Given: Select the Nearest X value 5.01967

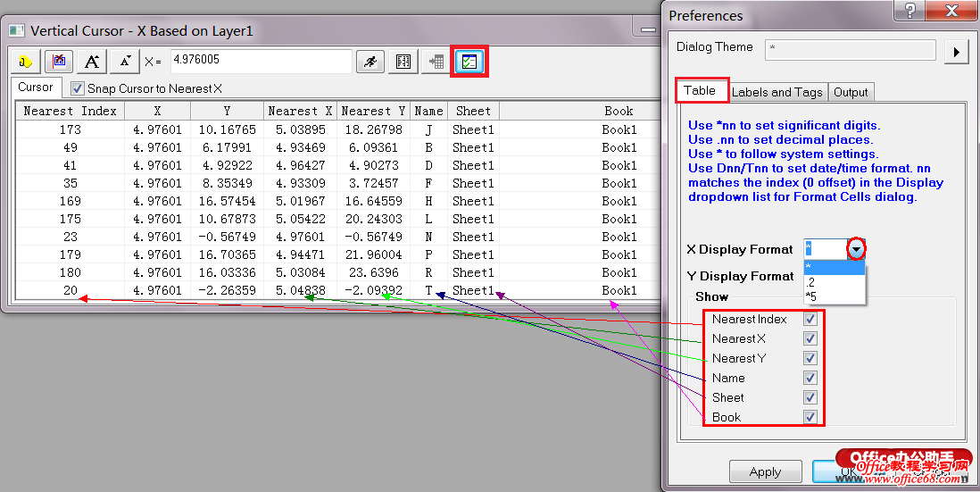Looking at the screenshot, I should click(300, 201).
